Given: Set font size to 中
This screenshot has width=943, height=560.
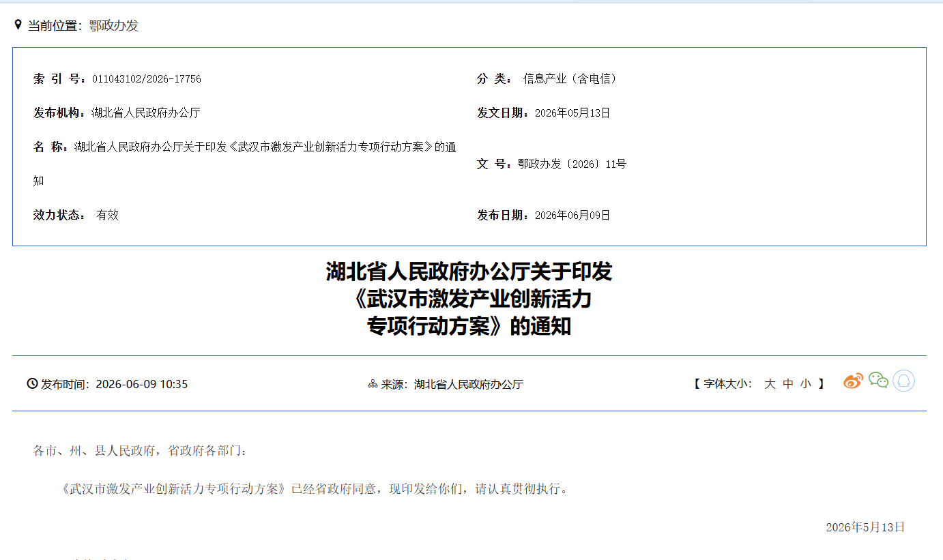Looking at the screenshot, I should 788,384.
